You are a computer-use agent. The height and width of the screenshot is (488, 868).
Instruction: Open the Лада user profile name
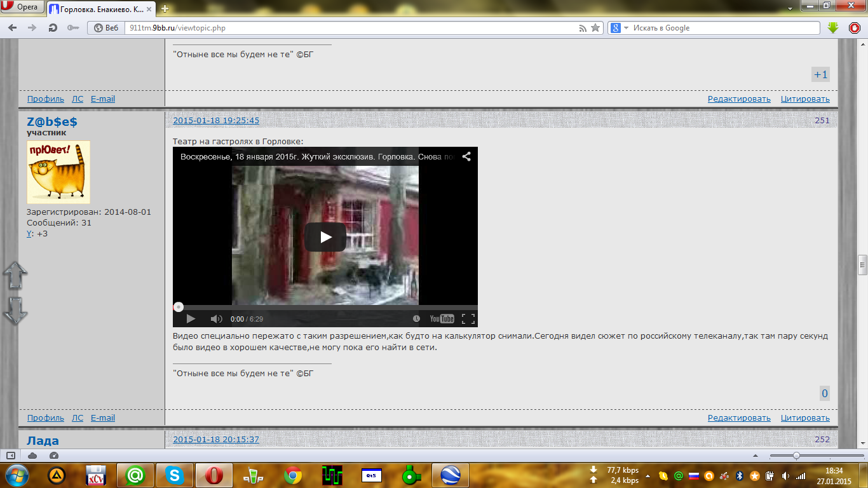click(x=43, y=441)
